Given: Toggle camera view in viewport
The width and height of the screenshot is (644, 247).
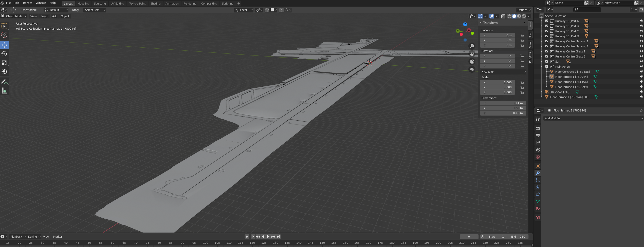Looking at the screenshot, I should pyautogui.click(x=472, y=62).
